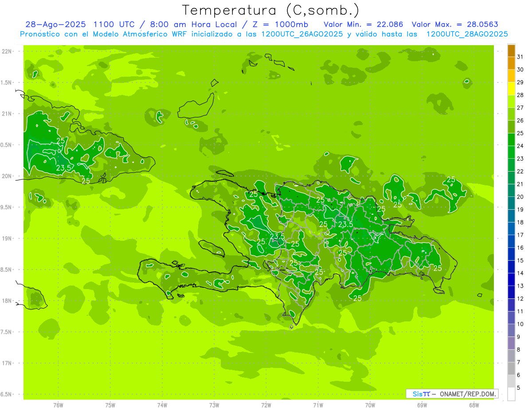Click the '23.5' contour label over eastern Cuba

[64, 168]
